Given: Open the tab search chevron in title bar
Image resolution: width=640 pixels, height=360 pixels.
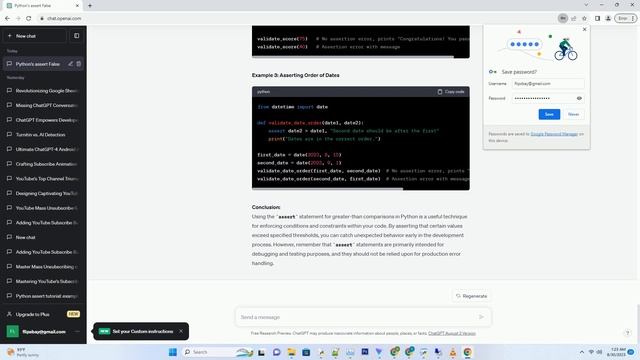Looking at the screenshot, I should tap(586, 5).
